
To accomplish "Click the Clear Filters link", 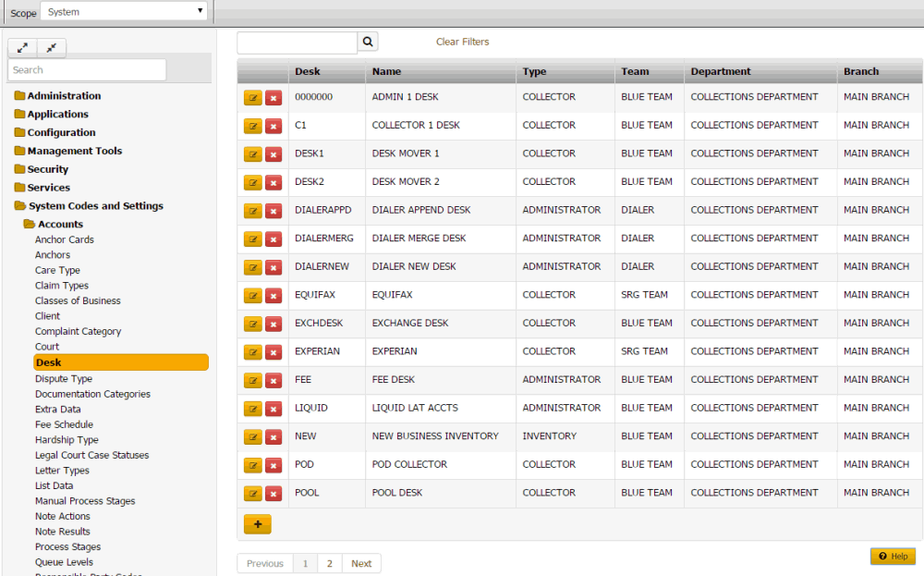I will (462, 42).
